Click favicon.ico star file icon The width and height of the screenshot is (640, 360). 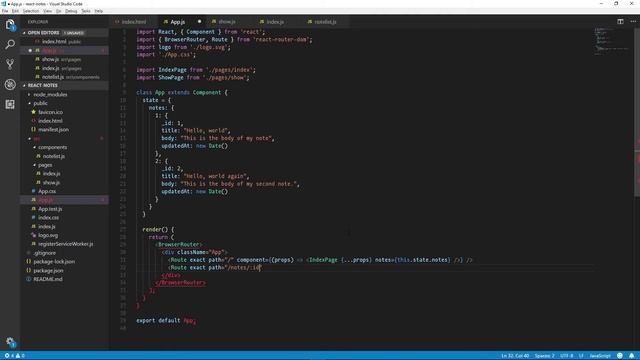pos(33,112)
